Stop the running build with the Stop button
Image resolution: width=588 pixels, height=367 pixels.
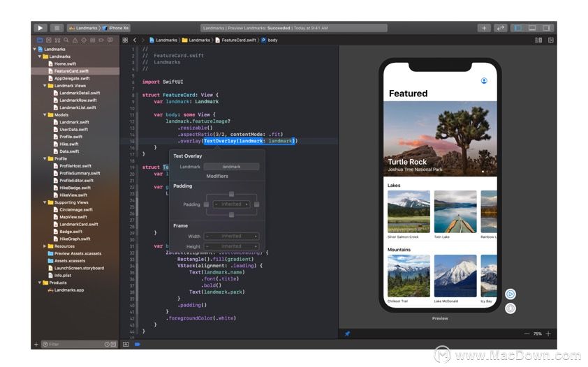click(x=57, y=28)
